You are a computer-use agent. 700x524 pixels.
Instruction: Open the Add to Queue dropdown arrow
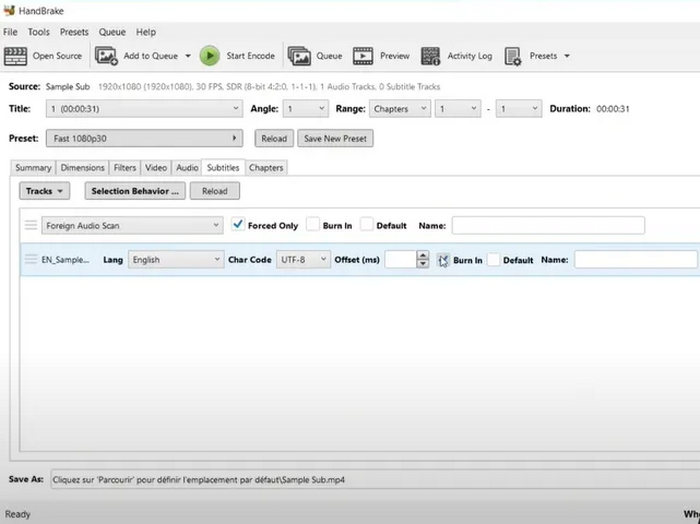[188, 56]
